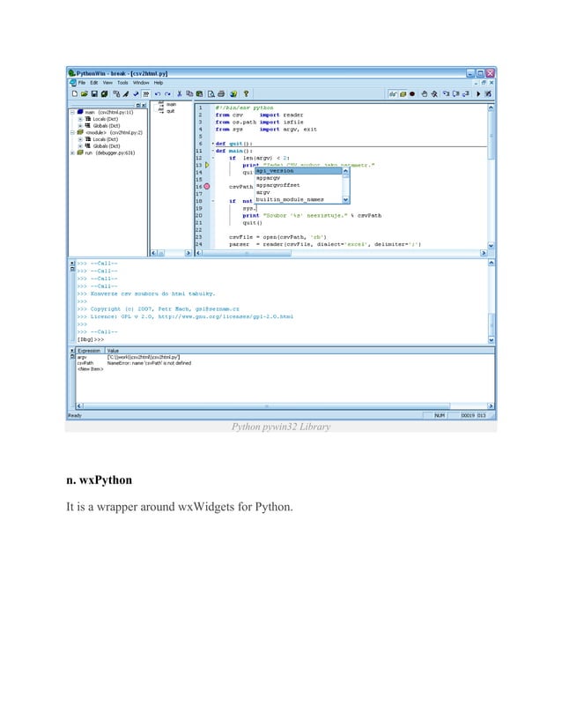Click the Cut scissors icon
This screenshot has width=562, height=728.
(179, 93)
